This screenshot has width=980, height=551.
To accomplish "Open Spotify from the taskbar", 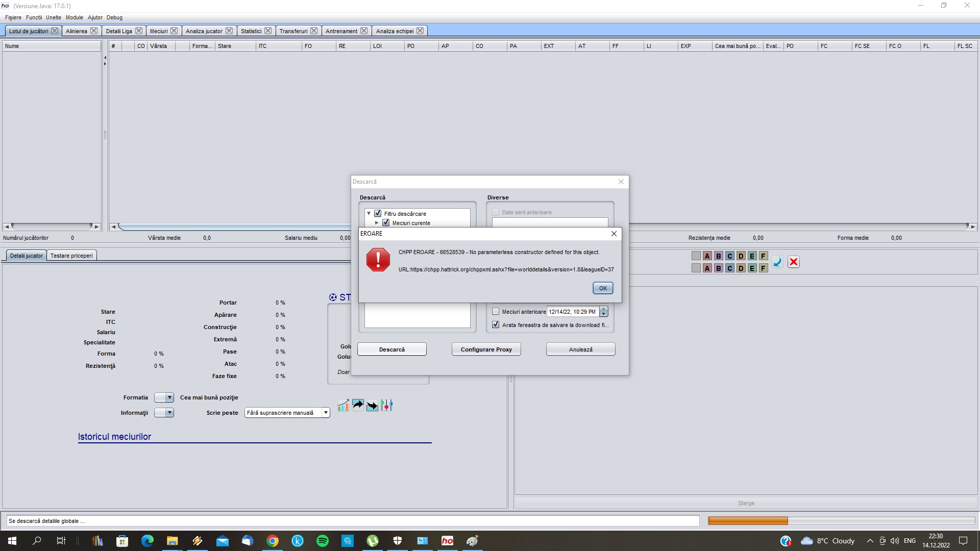I will click(x=323, y=540).
